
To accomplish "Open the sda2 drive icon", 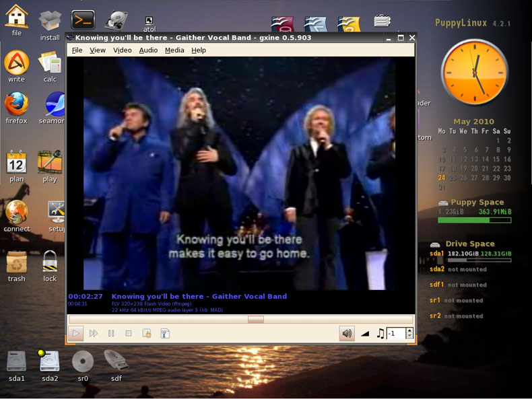I will click(x=50, y=366).
